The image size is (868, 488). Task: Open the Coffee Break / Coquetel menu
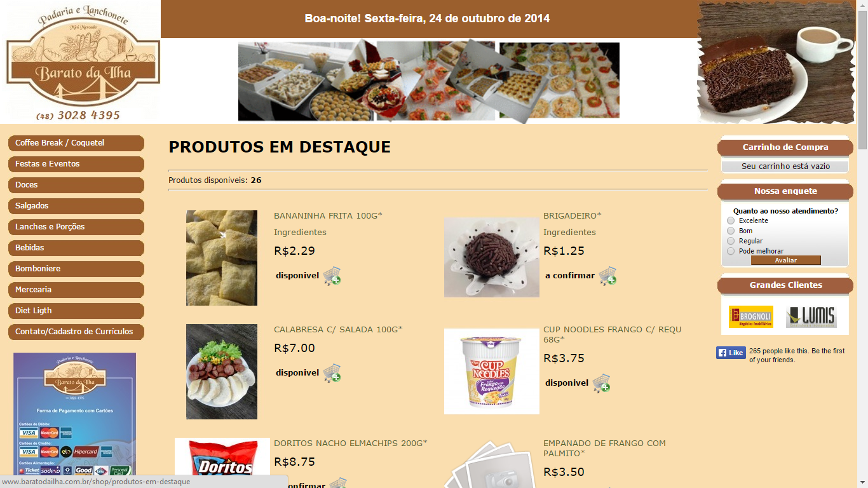[76, 143]
